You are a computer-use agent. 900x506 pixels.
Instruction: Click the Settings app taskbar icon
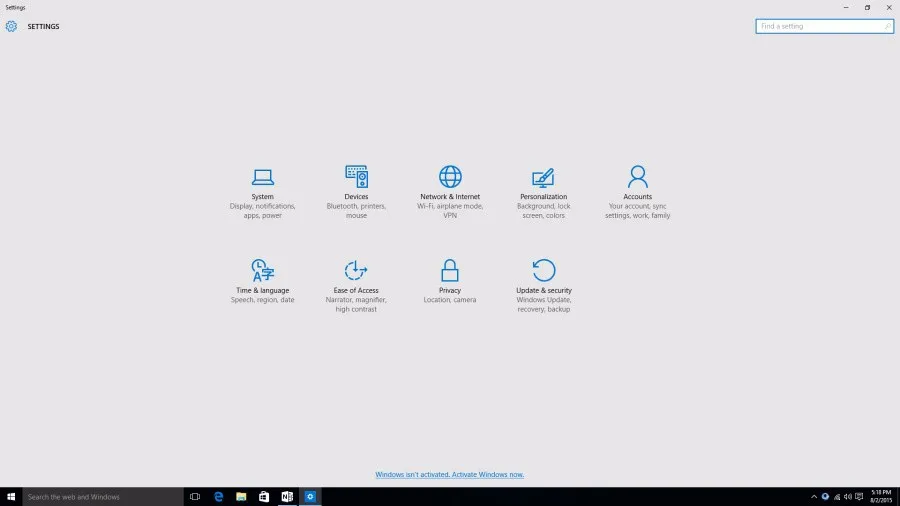click(310, 497)
